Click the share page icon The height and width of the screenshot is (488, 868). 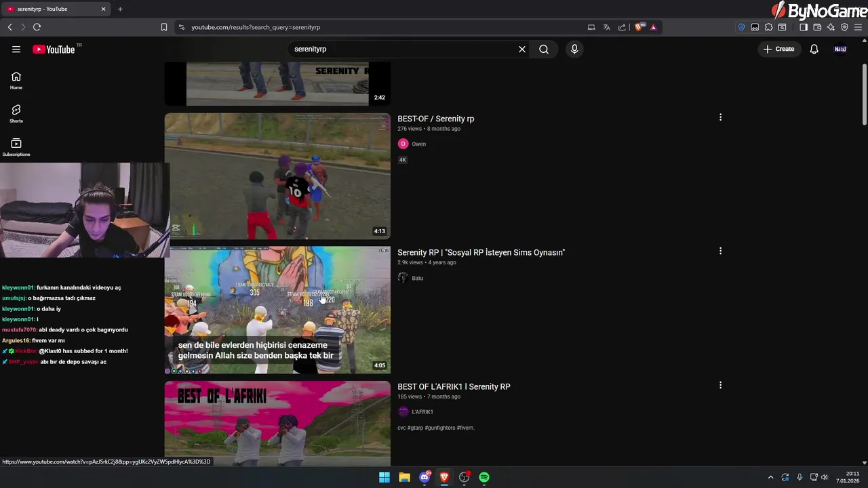pos(622,27)
